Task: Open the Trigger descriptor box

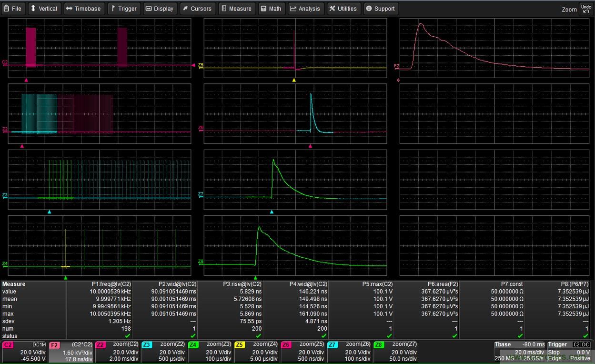Action: (x=569, y=352)
